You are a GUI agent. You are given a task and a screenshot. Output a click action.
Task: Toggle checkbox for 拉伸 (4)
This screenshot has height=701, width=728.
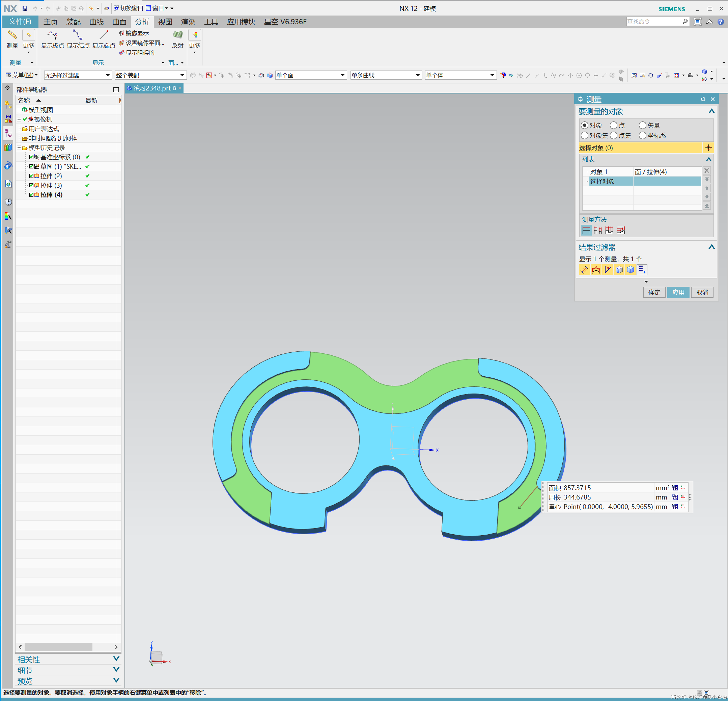(x=31, y=195)
